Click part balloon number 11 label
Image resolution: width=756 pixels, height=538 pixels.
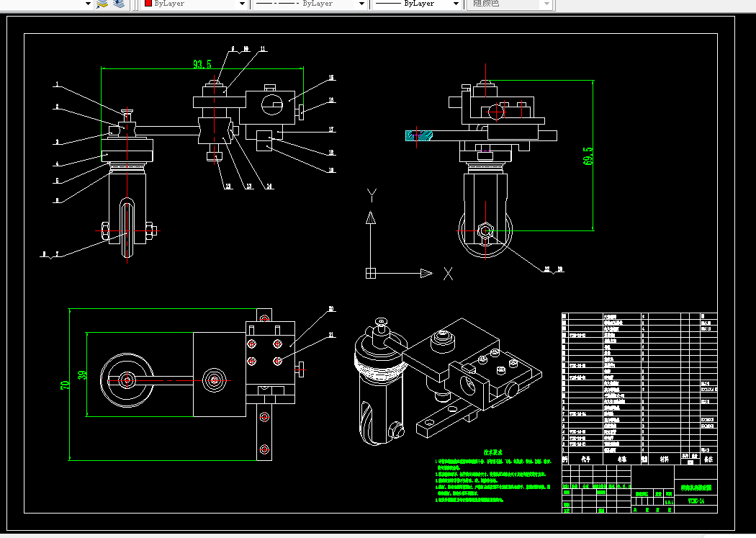pos(263,49)
